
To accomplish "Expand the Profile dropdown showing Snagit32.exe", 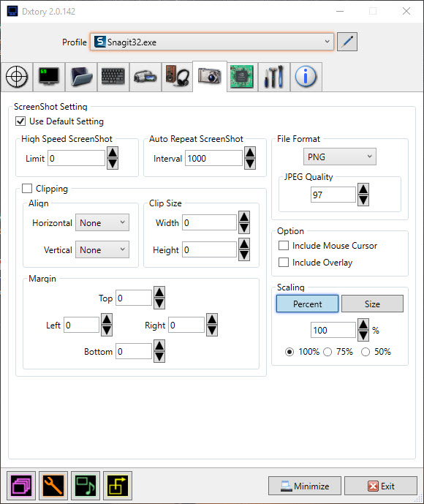I will (212, 42).
